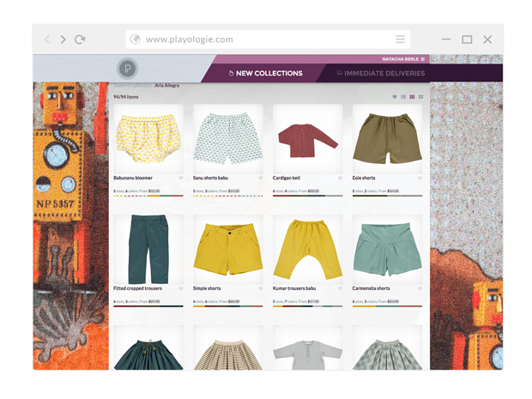Screen dimensions: 532x399
Task: Favorite Kumar trousers babu with heart
Action: point(341,288)
